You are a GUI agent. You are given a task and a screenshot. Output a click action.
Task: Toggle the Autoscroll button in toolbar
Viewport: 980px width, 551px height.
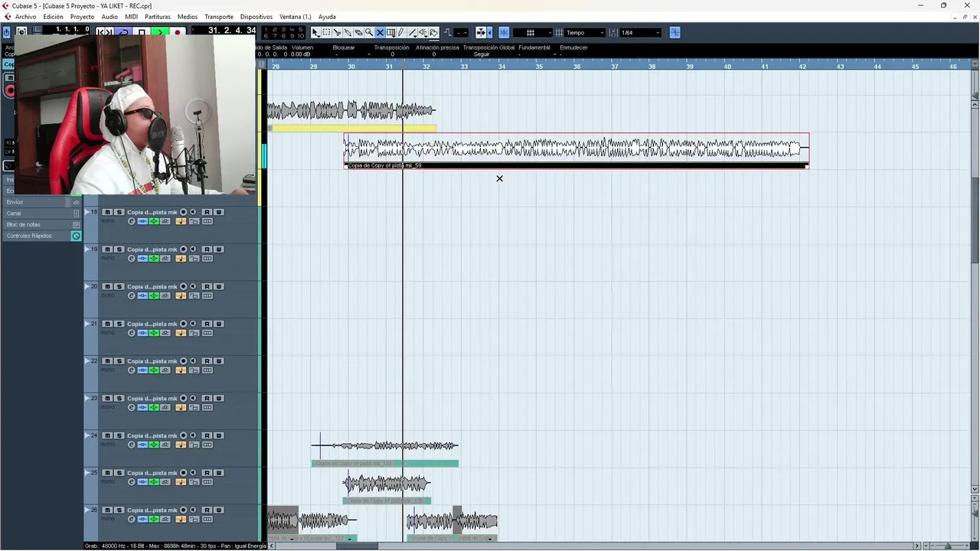pyautogui.click(x=480, y=33)
